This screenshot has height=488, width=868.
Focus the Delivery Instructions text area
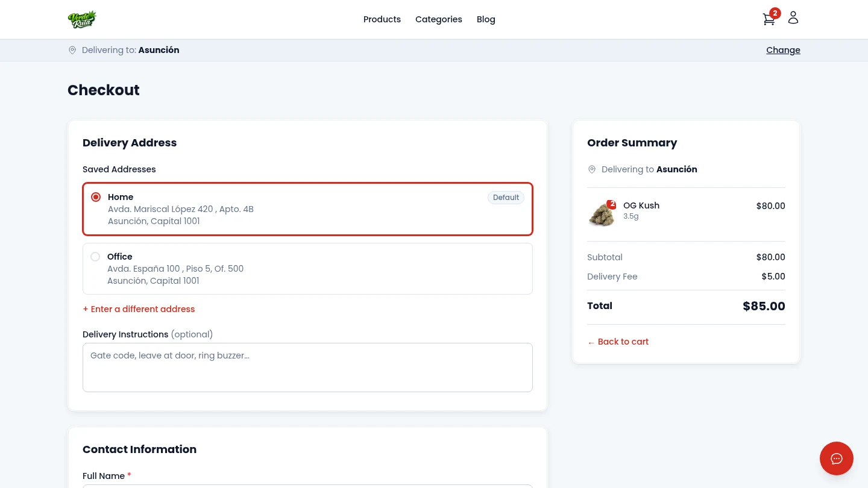click(x=307, y=368)
